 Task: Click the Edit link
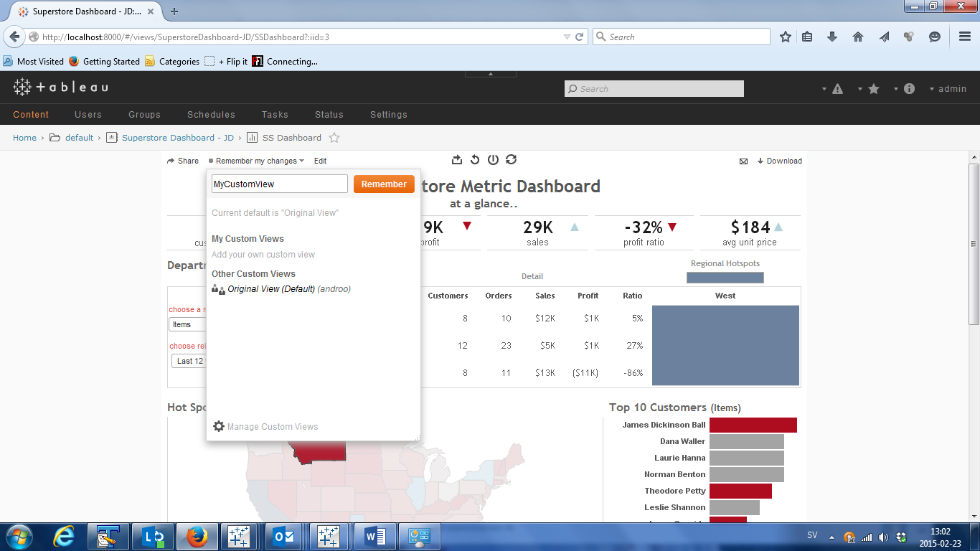click(x=320, y=161)
